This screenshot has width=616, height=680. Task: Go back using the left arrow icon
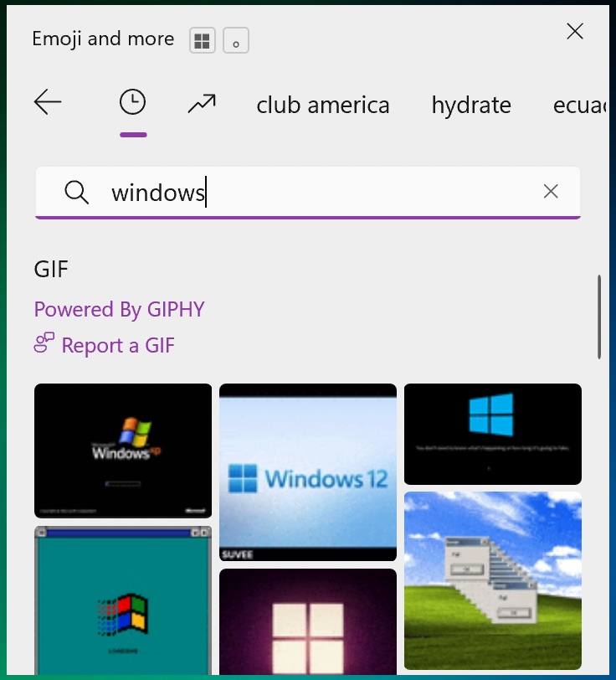coord(48,102)
